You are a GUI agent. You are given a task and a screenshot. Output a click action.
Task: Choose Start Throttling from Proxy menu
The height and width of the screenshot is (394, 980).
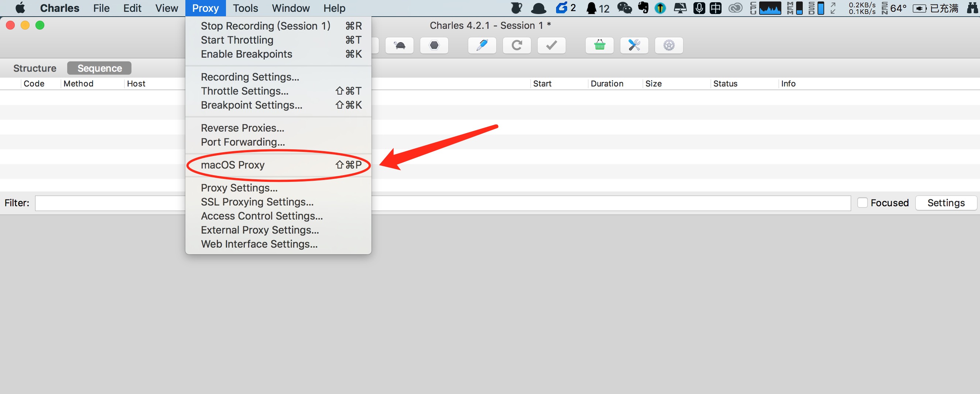coord(278,40)
